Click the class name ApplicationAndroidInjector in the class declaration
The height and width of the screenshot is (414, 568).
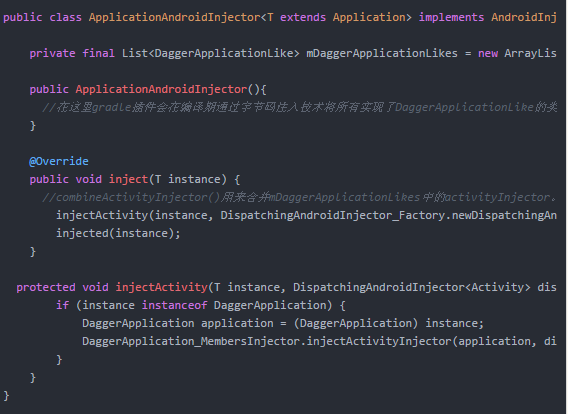(174, 17)
